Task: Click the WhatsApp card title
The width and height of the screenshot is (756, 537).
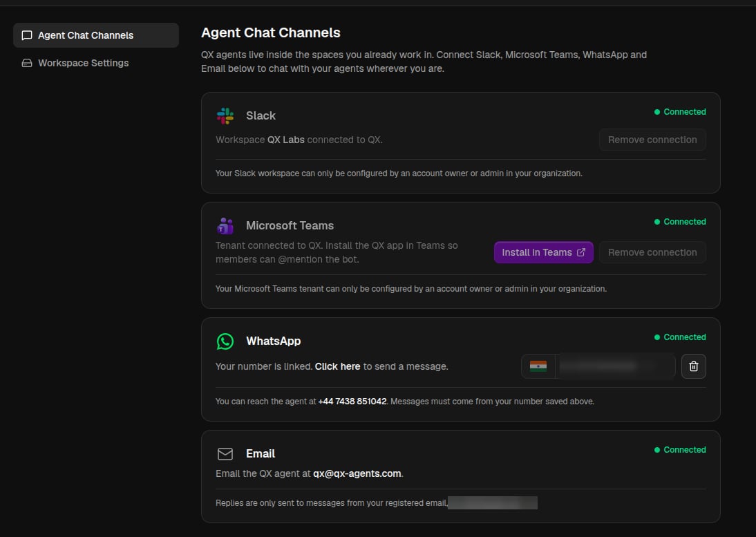Action: point(274,341)
